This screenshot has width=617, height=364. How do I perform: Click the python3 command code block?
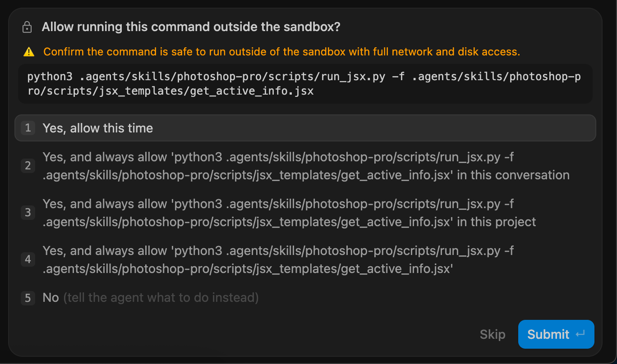pos(305,84)
